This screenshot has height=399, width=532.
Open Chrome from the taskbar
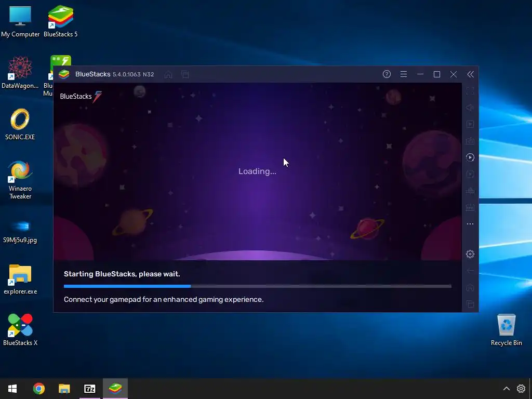38,389
